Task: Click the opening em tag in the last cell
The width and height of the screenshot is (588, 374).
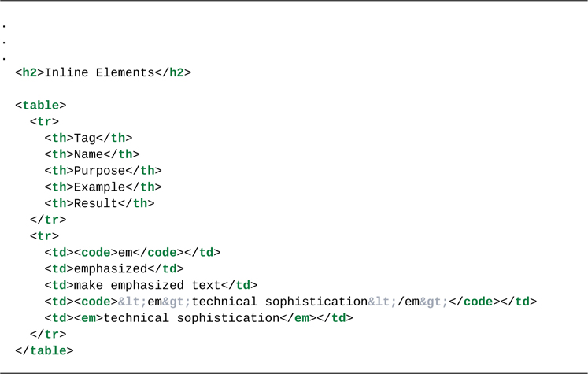Action: point(88,318)
